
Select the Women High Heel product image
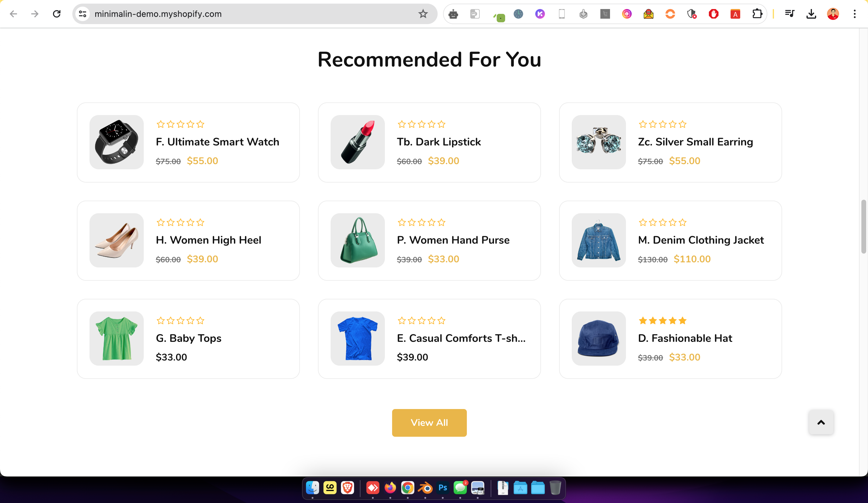(x=116, y=240)
